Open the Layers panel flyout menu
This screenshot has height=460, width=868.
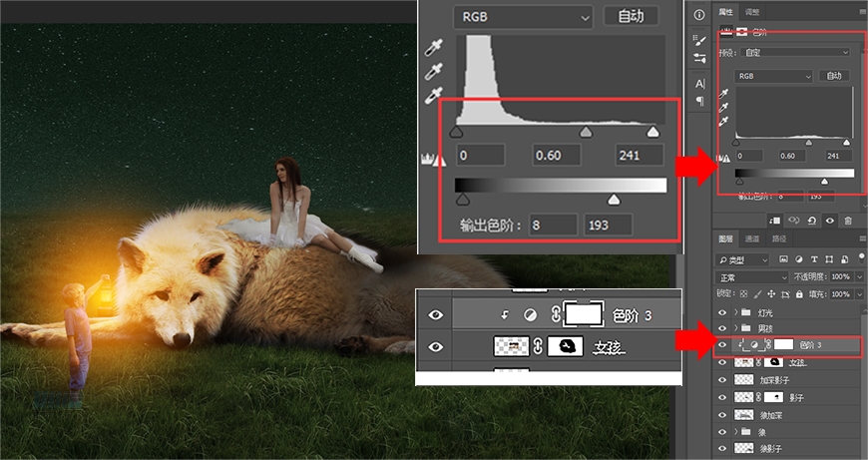pos(862,238)
